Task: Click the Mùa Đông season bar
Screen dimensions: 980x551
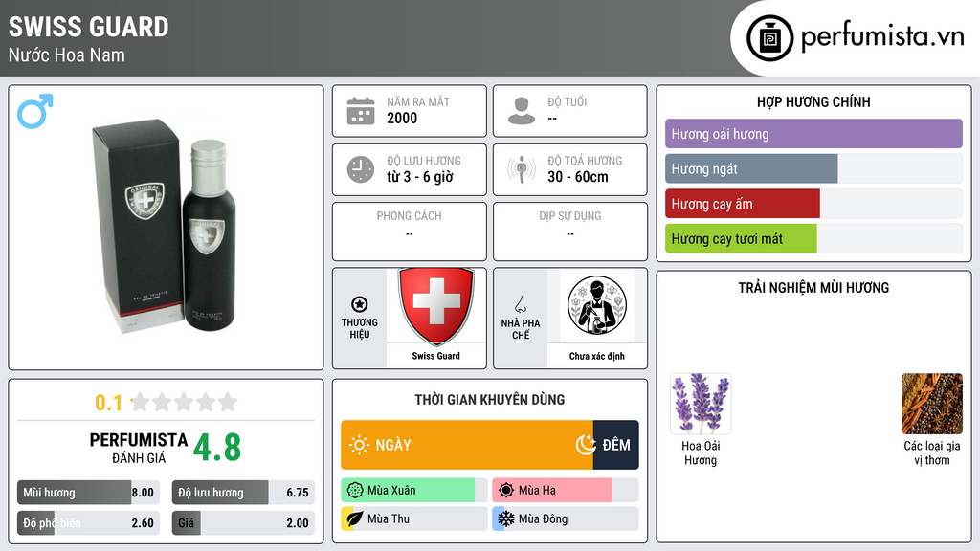Action: [x=565, y=518]
